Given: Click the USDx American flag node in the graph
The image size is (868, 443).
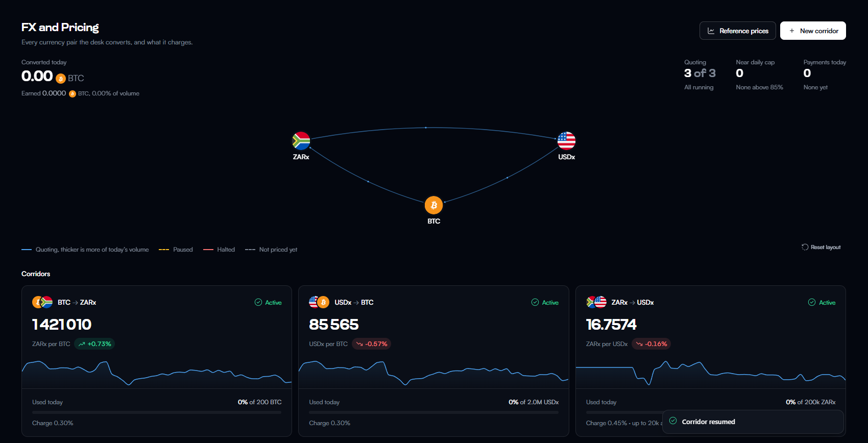Looking at the screenshot, I should pos(567,141).
